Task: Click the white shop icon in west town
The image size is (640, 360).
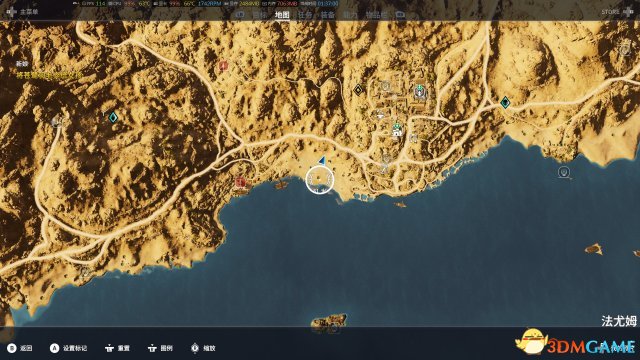Action: 380,115
